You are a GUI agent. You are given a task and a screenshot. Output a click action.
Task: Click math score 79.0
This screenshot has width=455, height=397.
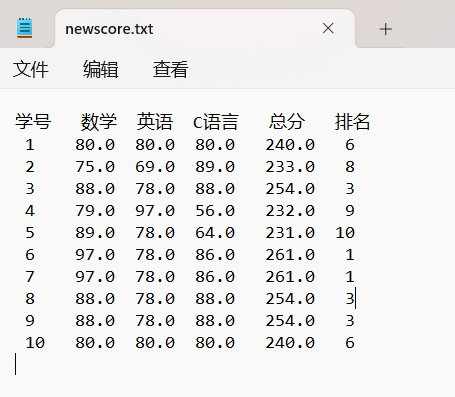(95, 211)
